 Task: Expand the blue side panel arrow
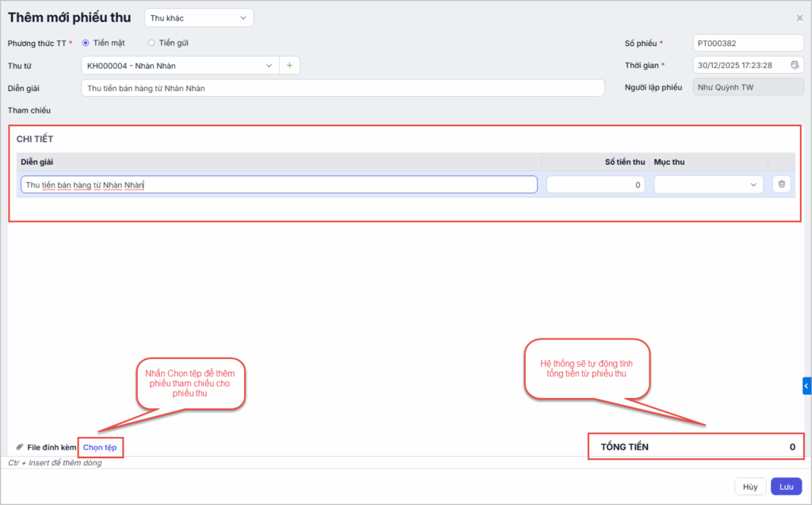click(x=806, y=386)
